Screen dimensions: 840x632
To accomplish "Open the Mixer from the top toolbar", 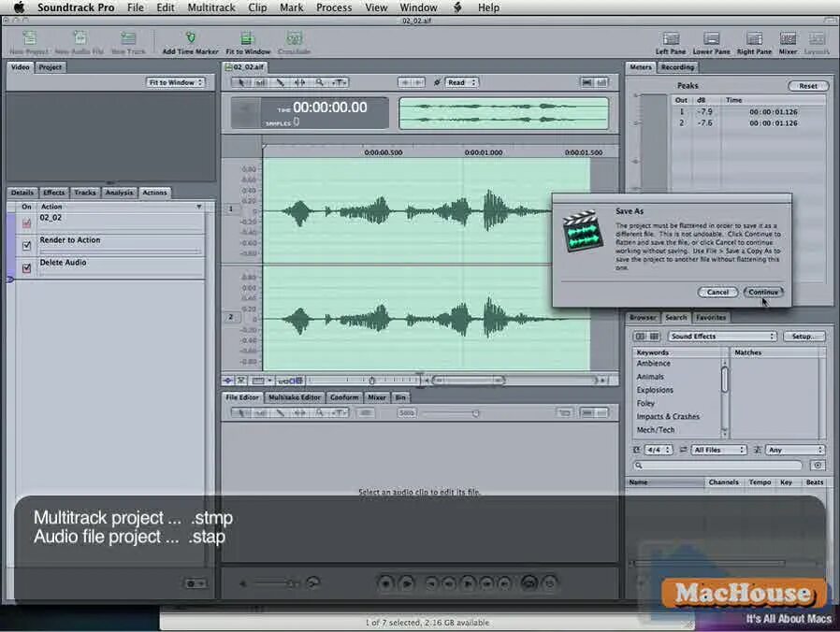I will point(788,38).
